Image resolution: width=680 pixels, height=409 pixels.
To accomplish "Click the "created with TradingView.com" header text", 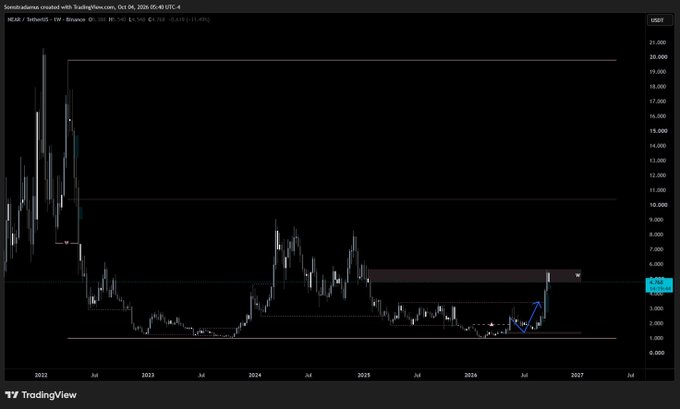I will point(77,7).
